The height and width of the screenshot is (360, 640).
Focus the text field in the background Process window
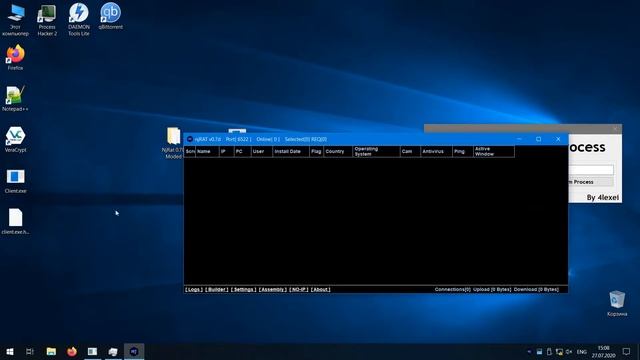pos(591,169)
